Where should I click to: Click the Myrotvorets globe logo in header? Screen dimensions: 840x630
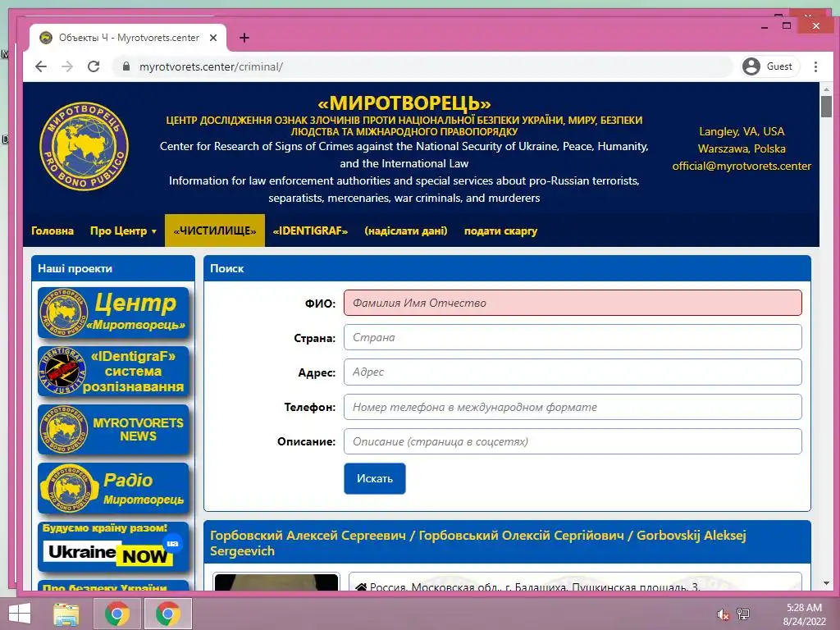click(84, 146)
